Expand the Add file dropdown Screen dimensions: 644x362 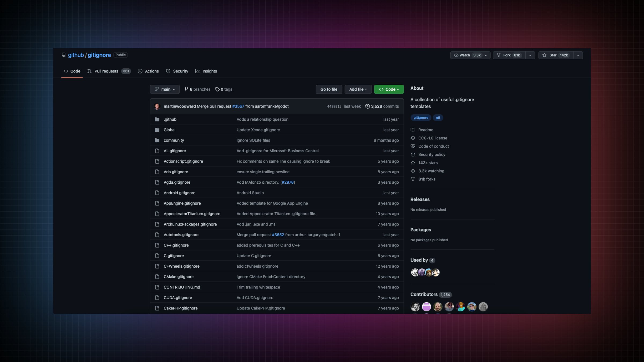click(358, 89)
